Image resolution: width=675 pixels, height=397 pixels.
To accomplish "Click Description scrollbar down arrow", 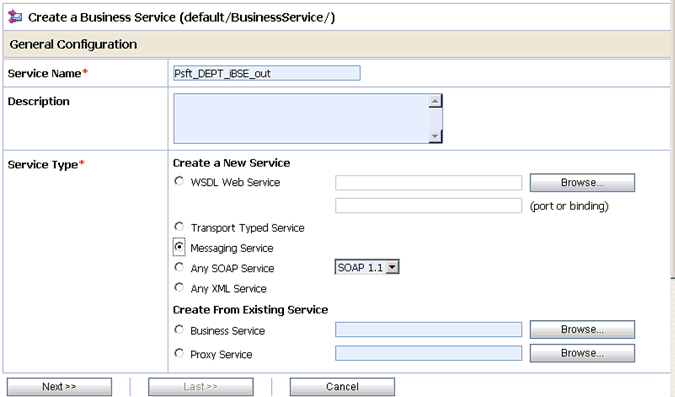I will pos(435,136).
